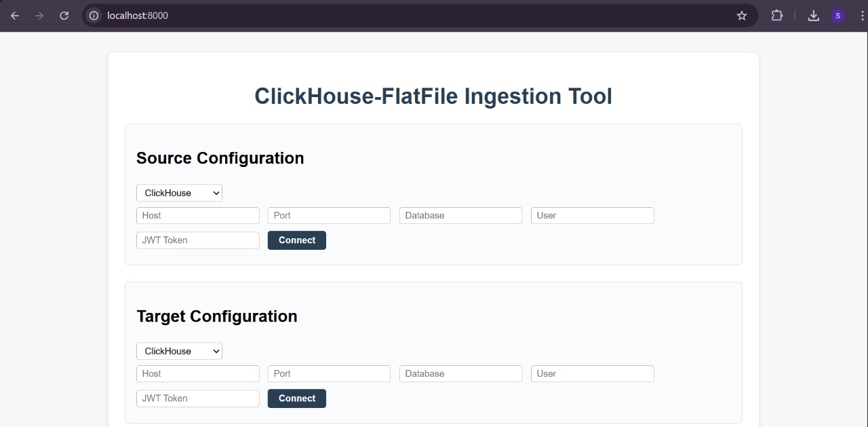
Task: Open Source Configuration ClickHouse dropdown
Action: (x=179, y=193)
